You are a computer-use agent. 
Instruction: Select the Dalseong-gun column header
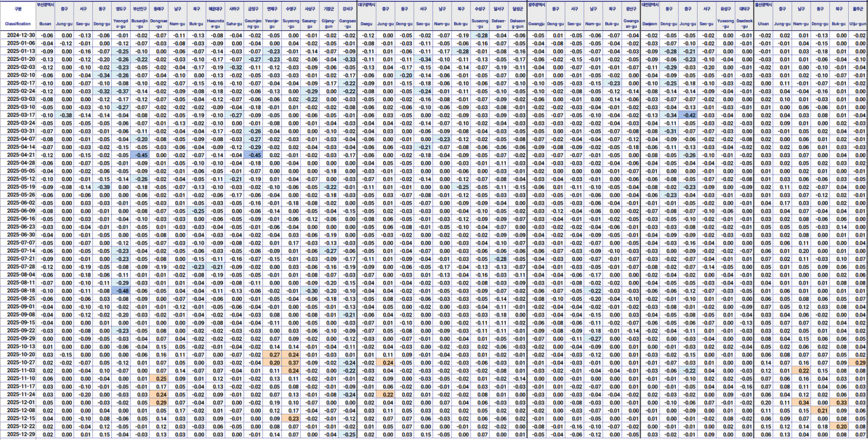click(x=518, y=24)
